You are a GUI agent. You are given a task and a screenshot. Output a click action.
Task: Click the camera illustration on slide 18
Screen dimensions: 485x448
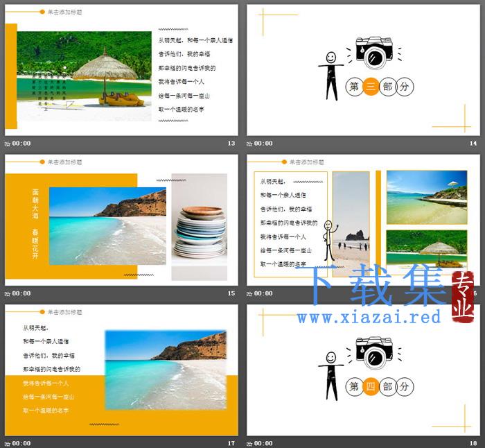point(374,352)
